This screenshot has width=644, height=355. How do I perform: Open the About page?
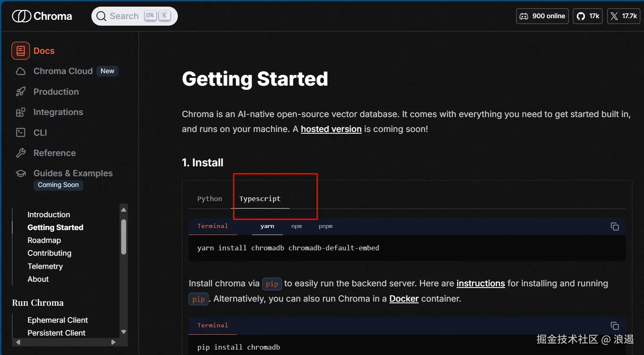click(x=38, y=279)
